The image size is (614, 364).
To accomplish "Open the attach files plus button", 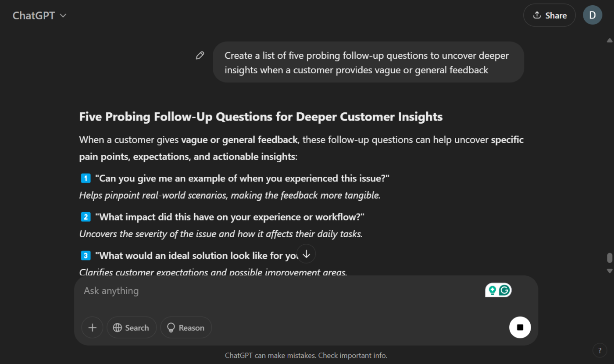I will point(92,328).
